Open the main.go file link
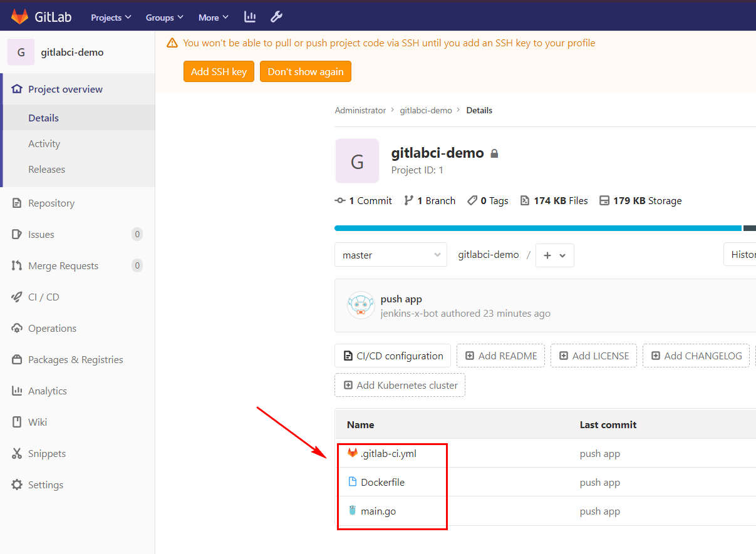Screen dimensions: 756x554 [378, 511]
